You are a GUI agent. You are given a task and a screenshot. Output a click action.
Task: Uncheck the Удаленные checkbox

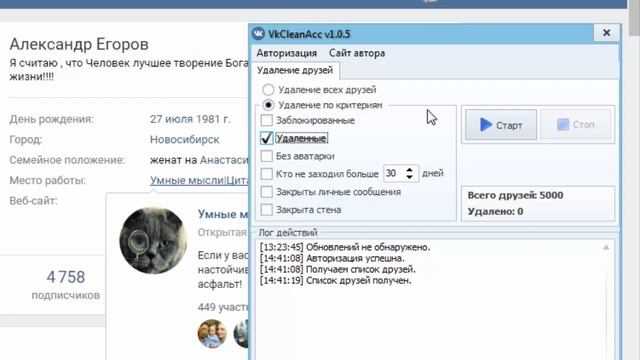(x=267, y=138)
